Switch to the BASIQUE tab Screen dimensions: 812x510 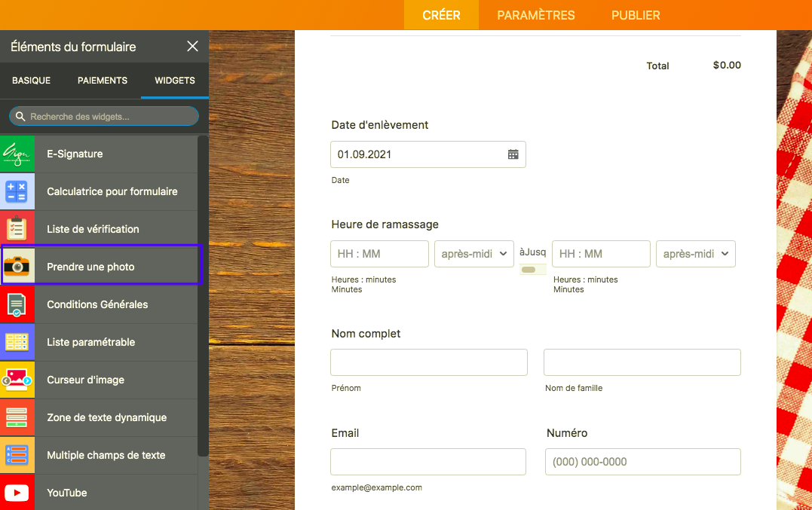[32, 81]
